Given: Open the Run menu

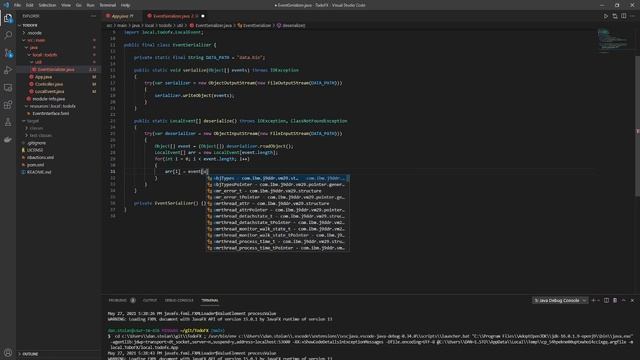Looking at the screenshot, I should click(90, 5).
